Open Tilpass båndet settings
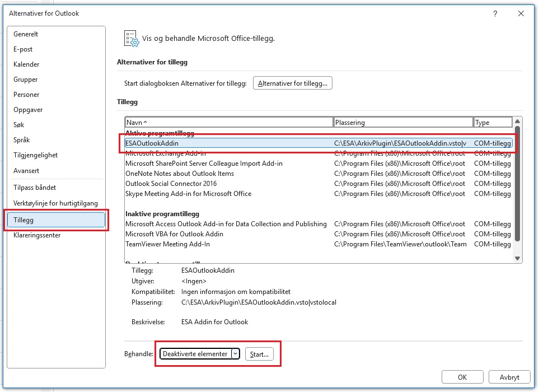This screenshot has width=539, height=392. pos(57,188)
